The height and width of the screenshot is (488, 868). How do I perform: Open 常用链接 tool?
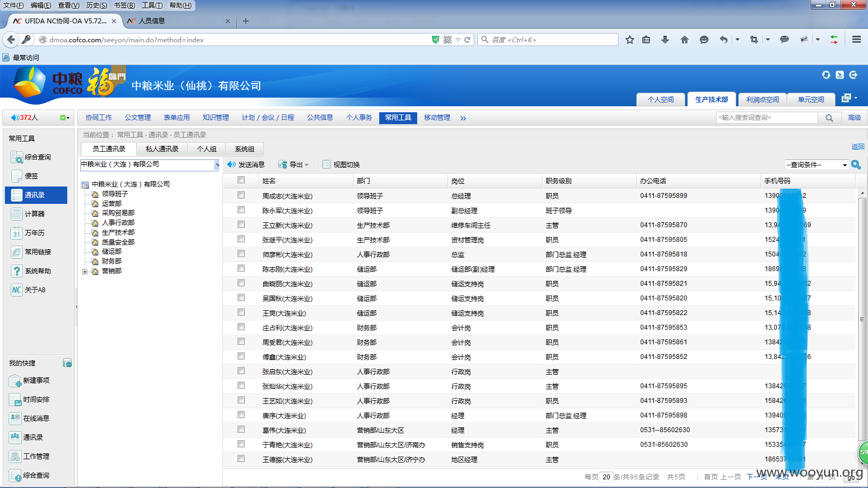pyautogui.click(x=31, y=252)
